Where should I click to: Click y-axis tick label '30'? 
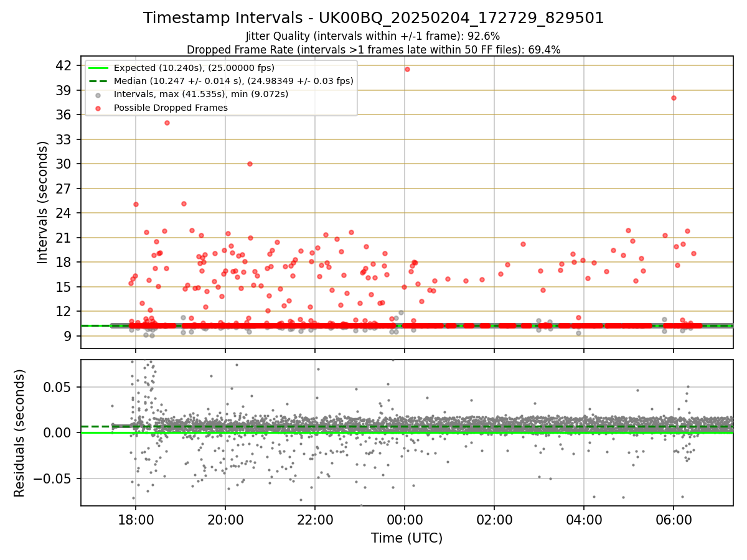point(64,164)
